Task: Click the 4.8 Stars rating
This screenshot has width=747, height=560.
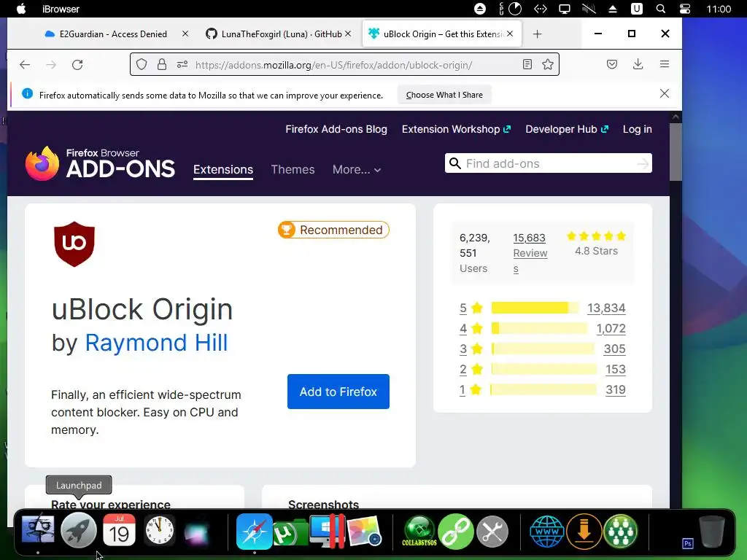Action: [596, 244]
